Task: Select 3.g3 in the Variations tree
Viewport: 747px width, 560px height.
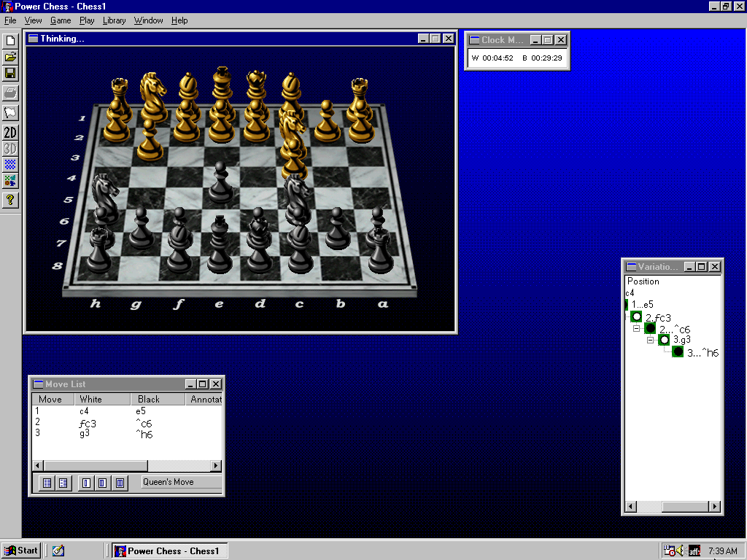Action: point(682,340)
